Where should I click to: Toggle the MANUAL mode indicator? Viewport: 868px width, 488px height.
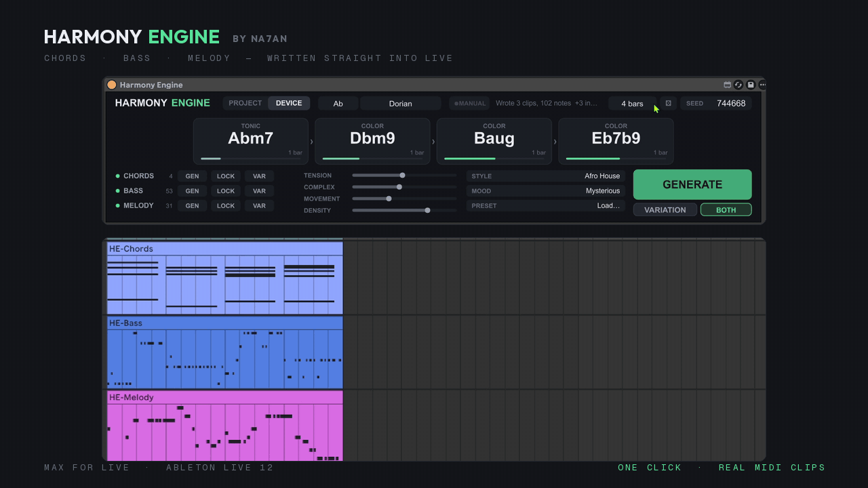tap(469, 103)
